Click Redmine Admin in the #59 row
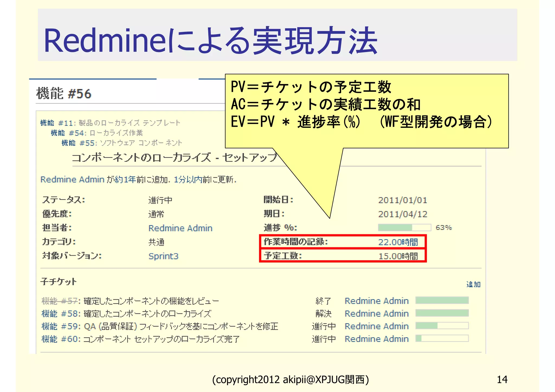This screenshot has height=392, width=555. (377, 326)
